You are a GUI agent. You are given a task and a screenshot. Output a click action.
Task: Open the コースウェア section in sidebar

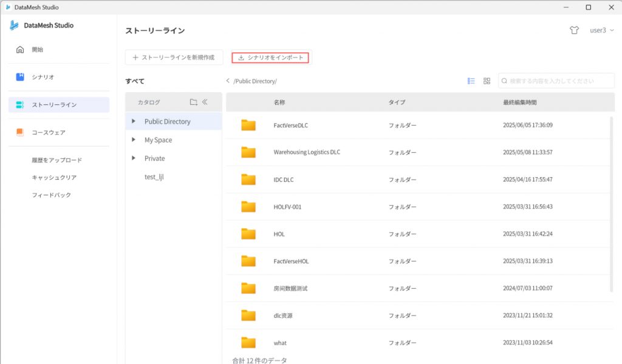49,132
